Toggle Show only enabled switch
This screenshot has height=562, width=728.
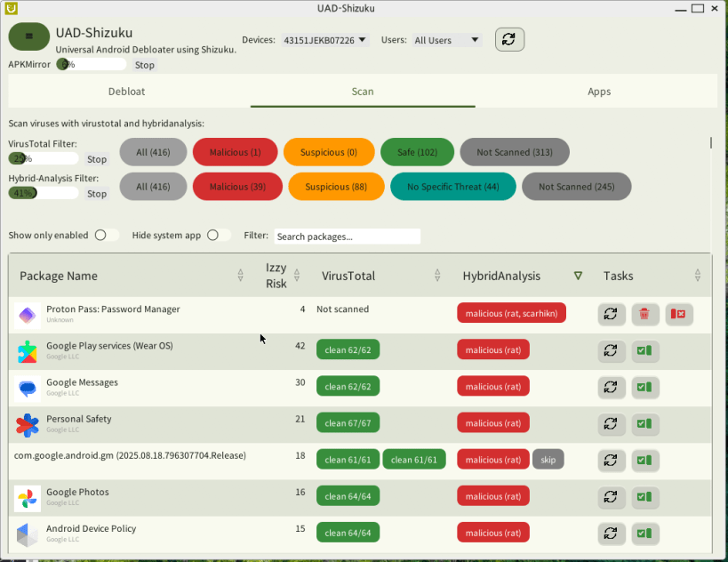pyautogui.click(x=107, y=235)
